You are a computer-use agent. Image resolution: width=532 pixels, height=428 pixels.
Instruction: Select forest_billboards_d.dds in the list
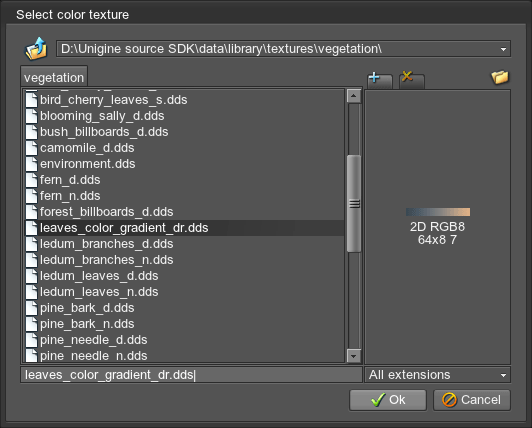184,212
